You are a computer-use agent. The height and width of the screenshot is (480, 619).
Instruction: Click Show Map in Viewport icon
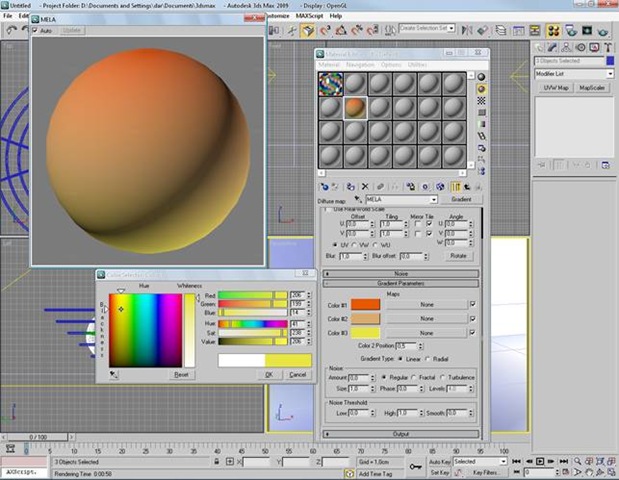pyautogui.click(x=439, y=186)
